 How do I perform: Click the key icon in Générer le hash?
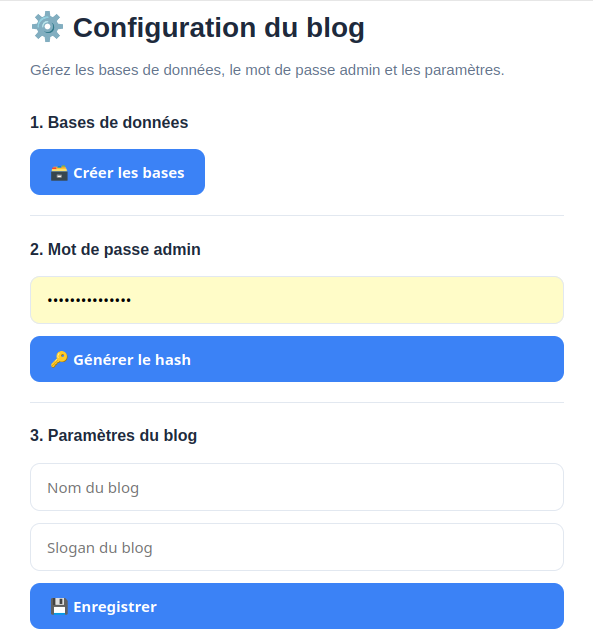pyautogui.click(x=59, y=359)
